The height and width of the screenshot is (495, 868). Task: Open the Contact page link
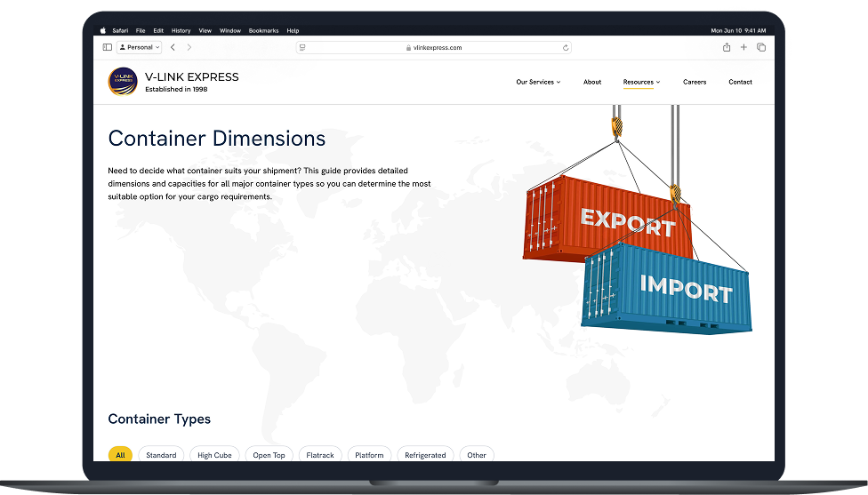[740, 82]
